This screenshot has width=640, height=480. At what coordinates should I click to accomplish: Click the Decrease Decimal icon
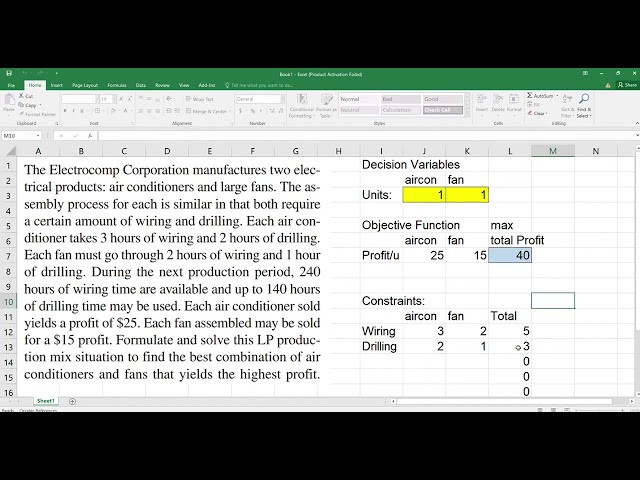pyautogui.click(x=281, y=111)
